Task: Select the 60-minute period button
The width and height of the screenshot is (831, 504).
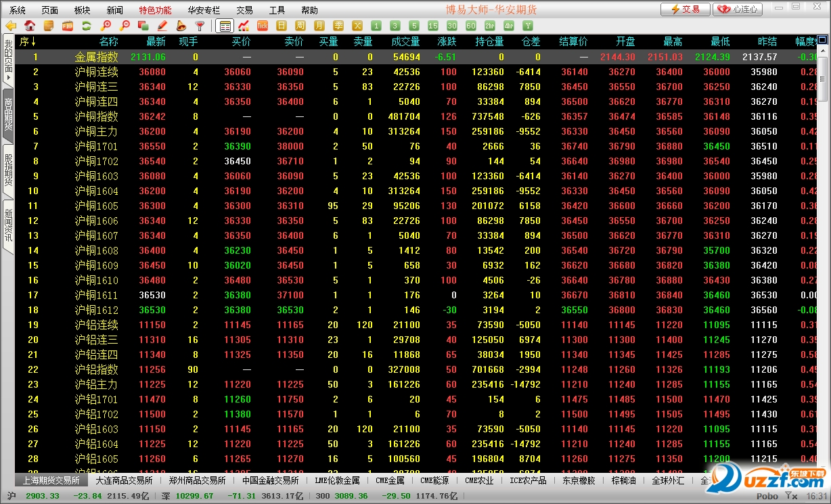Action: tap(471, 26)
